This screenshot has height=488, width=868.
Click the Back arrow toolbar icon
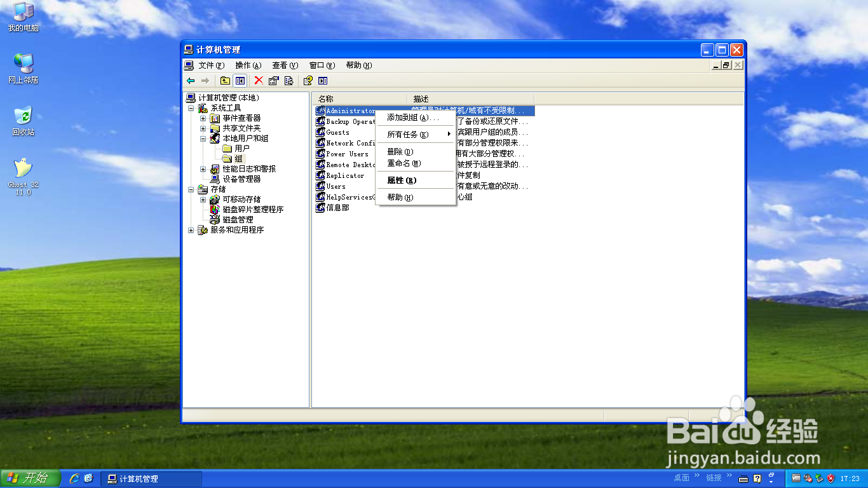click(191, 81)
